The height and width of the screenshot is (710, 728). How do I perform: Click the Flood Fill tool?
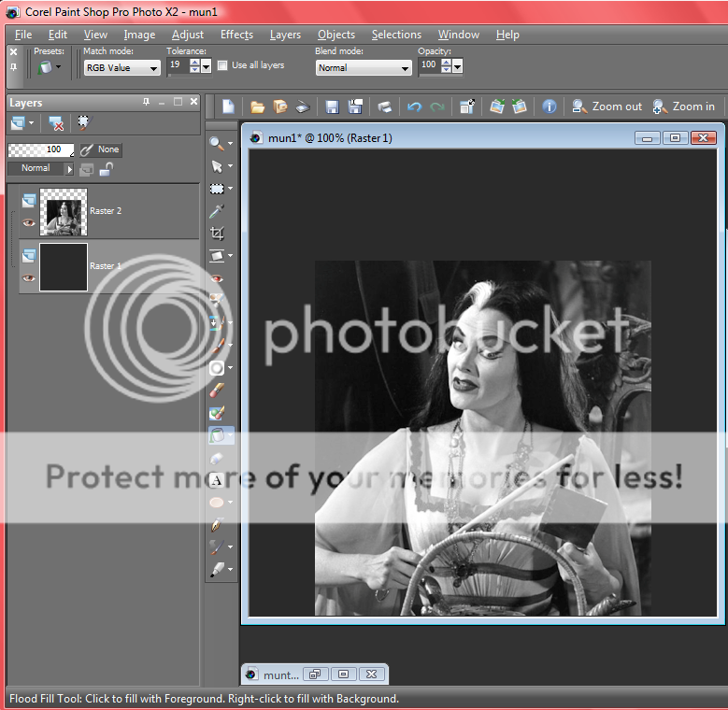[x=217, y=435]
